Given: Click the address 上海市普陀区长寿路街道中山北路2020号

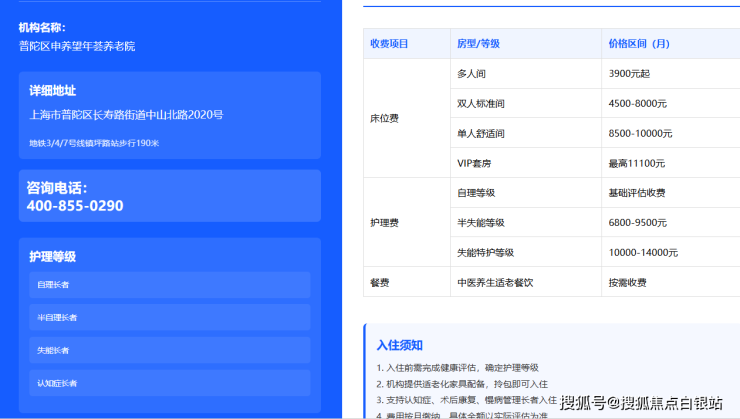Looking at the screenshot, I should 126,115.
